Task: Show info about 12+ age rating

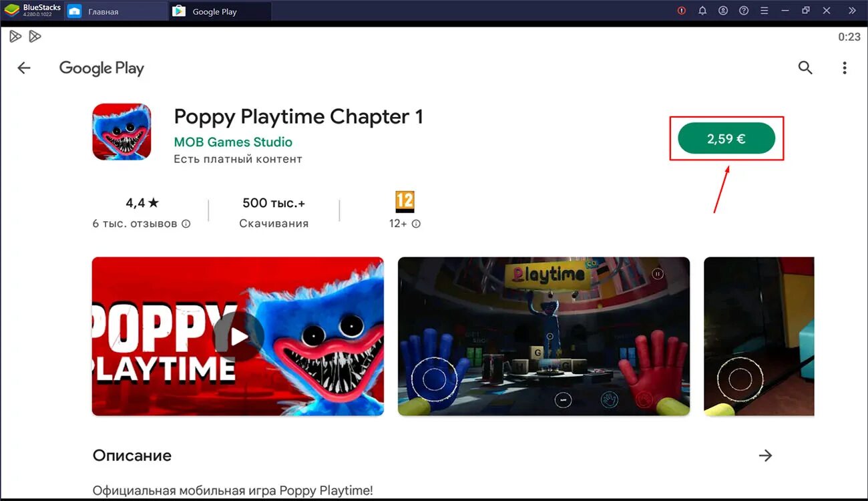Action: 416,224
